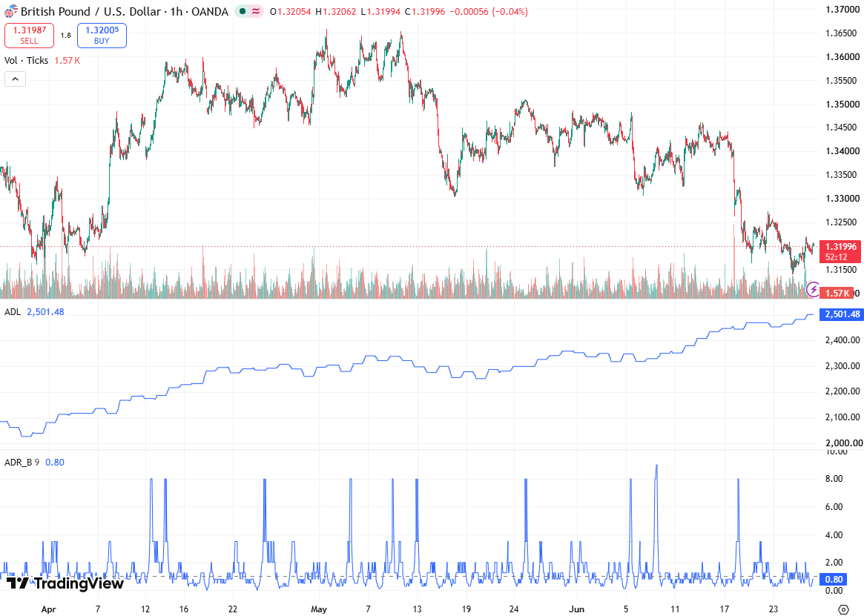Open the British Pound / U.S. Dollar symbol title
The height and width of the screenshot is (616, 864).
(124, 11)
